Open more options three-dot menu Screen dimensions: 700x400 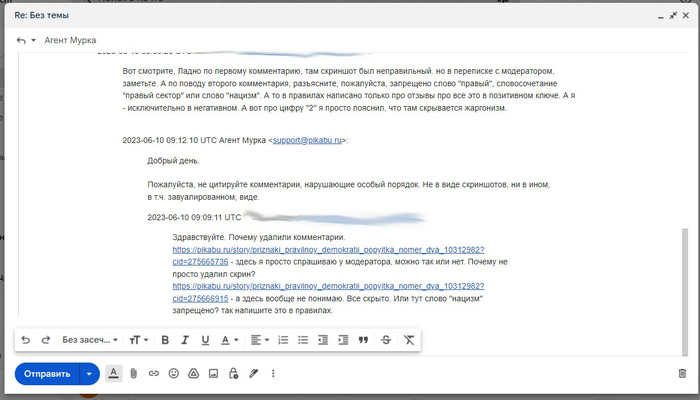273,373
